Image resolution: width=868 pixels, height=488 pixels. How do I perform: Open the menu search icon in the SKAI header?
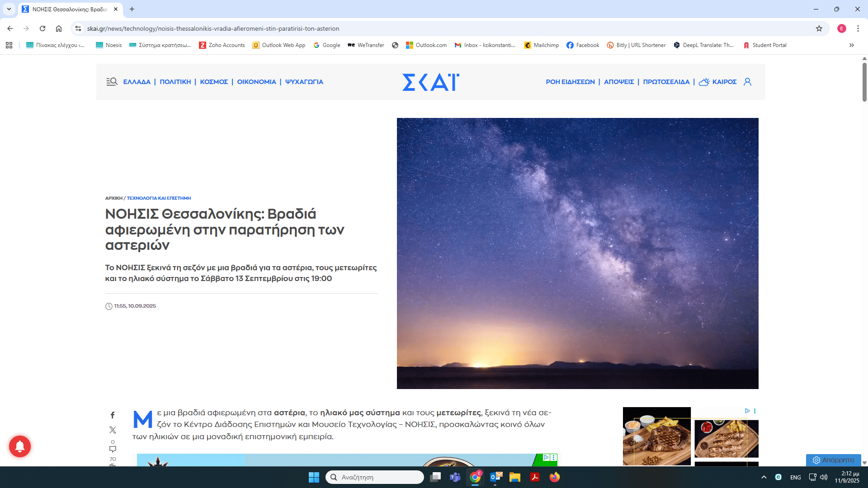(112, 82)
